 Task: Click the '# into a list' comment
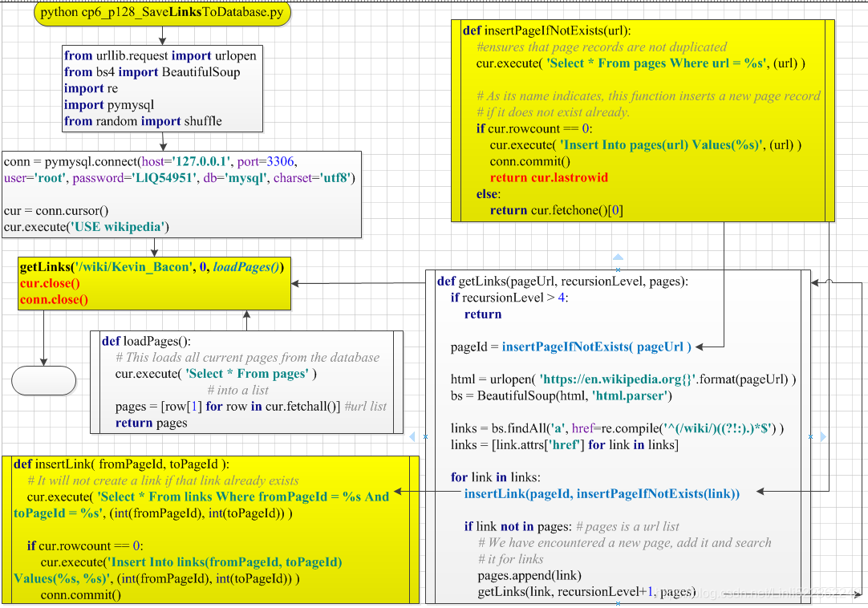point(237,390)
